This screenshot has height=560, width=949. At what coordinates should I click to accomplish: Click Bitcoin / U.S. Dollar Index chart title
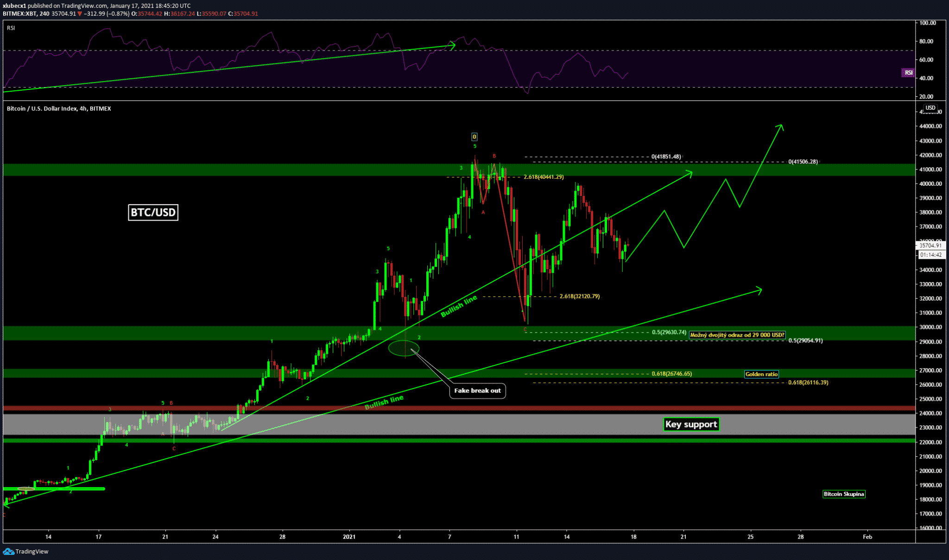coord(59,109)
